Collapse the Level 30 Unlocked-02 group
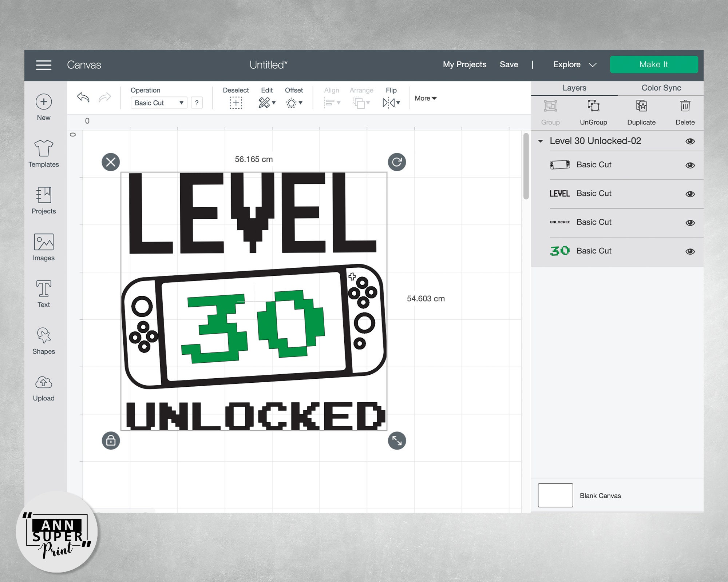 point(541,141)
